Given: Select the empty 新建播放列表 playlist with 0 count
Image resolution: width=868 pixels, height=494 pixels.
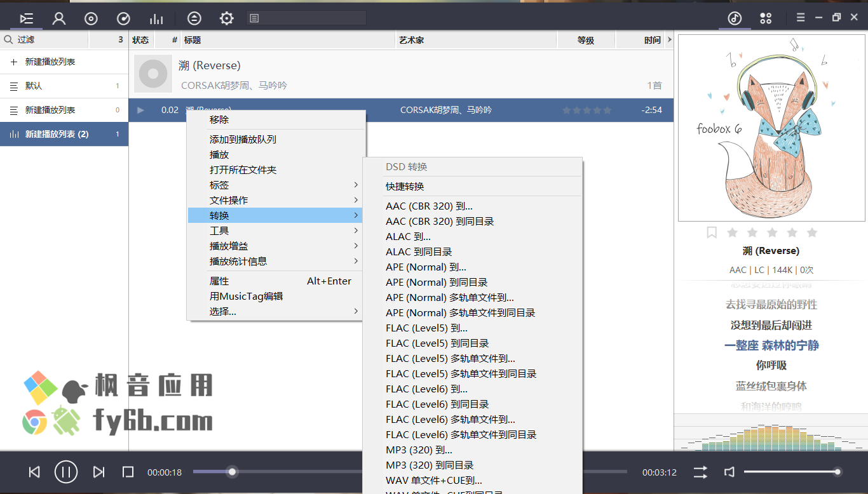Looking at the screenshot, I should point(64,110).
